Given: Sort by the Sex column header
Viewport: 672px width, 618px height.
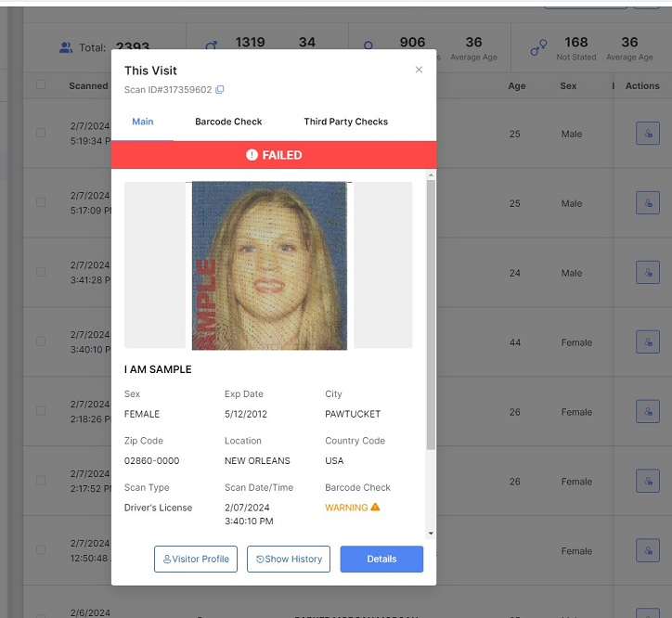Looking at the screenshot, I should tap(568, 85).
